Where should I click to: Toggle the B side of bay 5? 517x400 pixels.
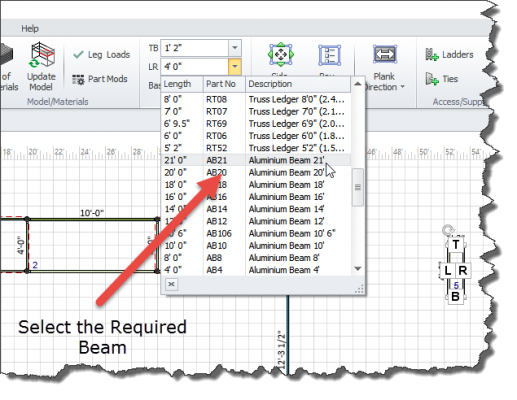pyautogui.click(x=455, y=296)
